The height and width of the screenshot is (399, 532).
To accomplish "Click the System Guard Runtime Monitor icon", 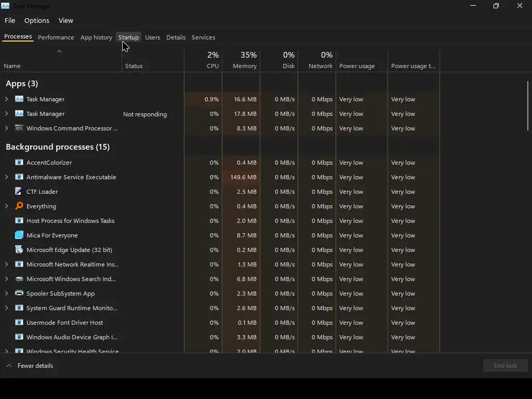I will [19, 308].
